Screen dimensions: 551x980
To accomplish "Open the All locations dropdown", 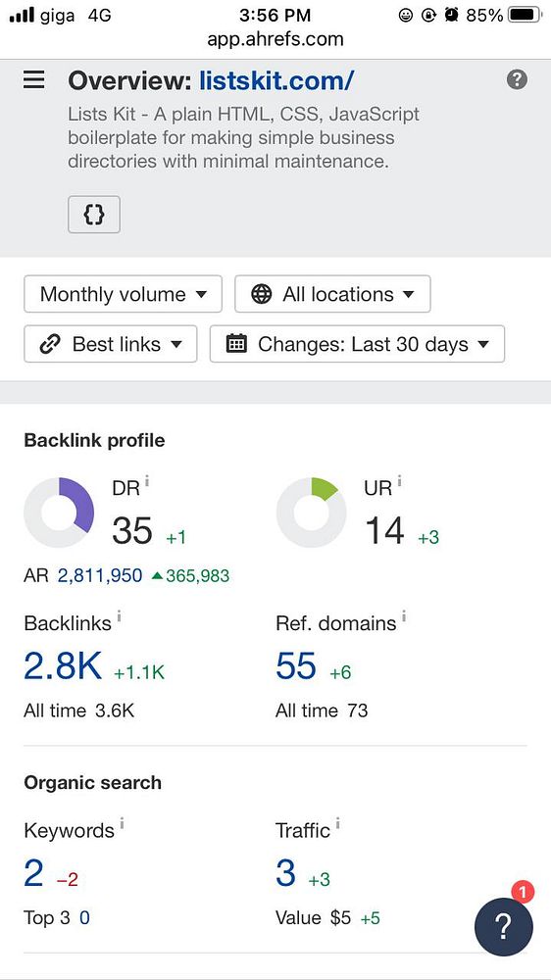I will [332, 294].
